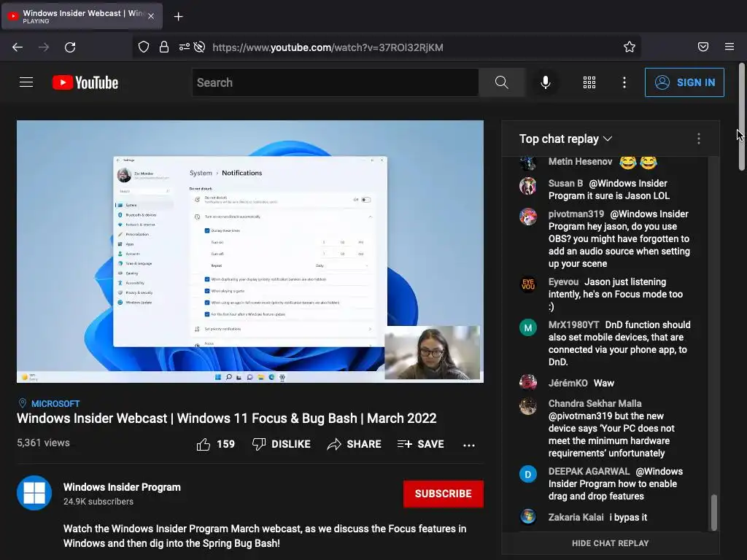Open the site permissions icon in address bar
The width and height of the screenshot is (747, 560).
185,47
